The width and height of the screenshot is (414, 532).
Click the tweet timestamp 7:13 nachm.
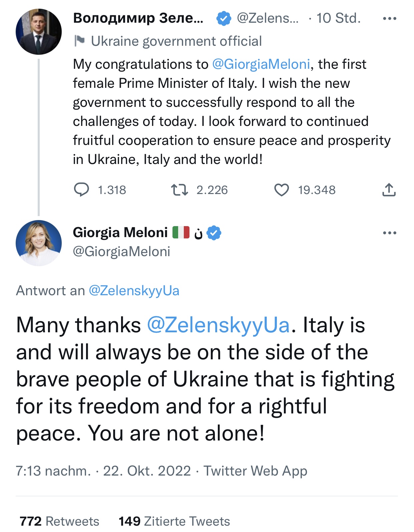53,471
